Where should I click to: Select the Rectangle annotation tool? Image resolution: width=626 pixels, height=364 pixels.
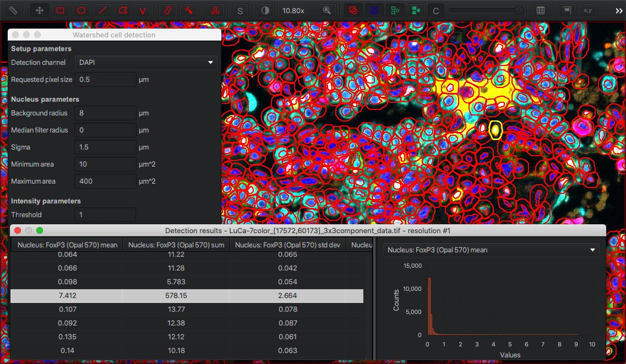pos(60,10)
